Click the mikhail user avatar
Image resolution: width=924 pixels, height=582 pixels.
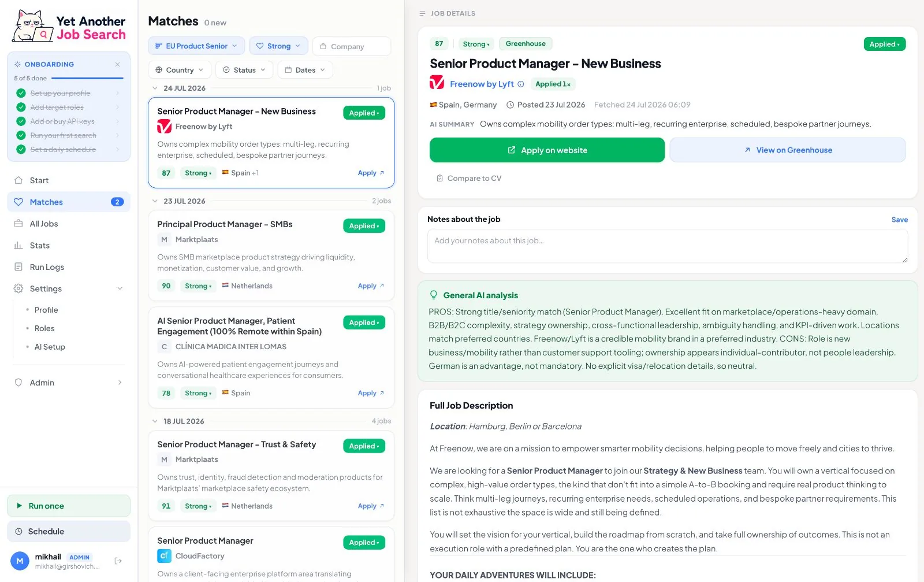[x=20, y=561]
